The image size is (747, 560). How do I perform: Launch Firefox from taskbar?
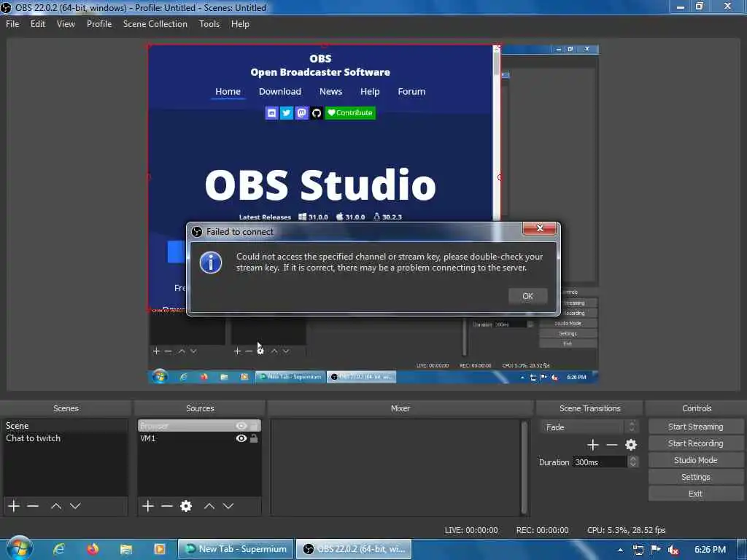(x=93, y=549)
